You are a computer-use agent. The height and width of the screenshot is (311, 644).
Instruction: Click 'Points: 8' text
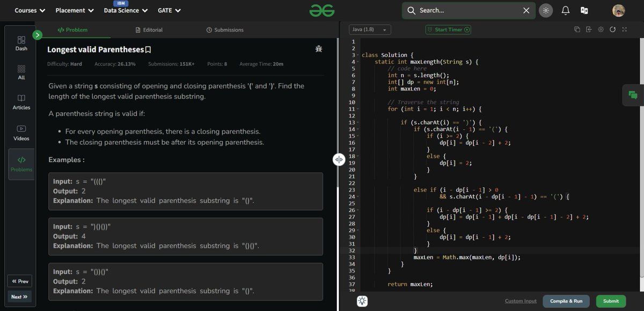click(x=217, y=64)
